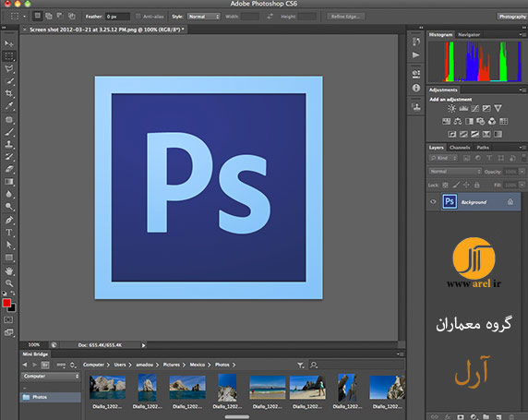
Task: Open the Fill slider arrow
Action: pyautogui.click(x=522, y=185)
